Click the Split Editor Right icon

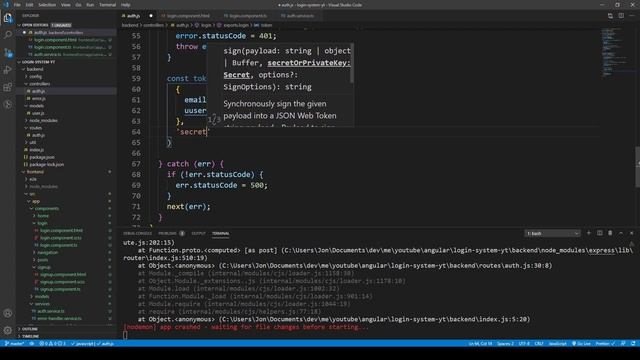click(x=621, y=16)
